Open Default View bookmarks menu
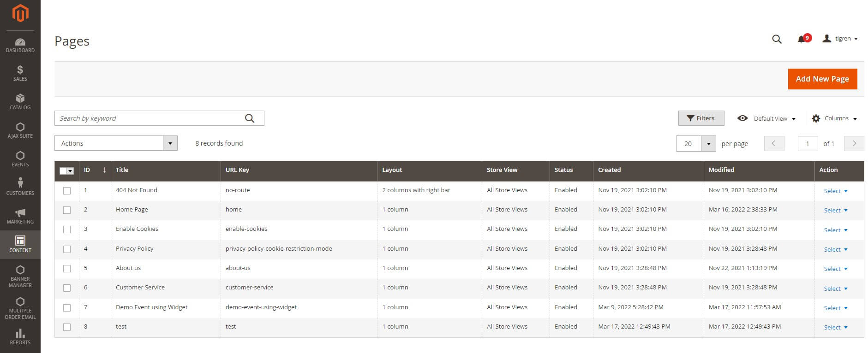Image resolution: width=868 pixels, height=353 pixels. click(x=767, y=118)
